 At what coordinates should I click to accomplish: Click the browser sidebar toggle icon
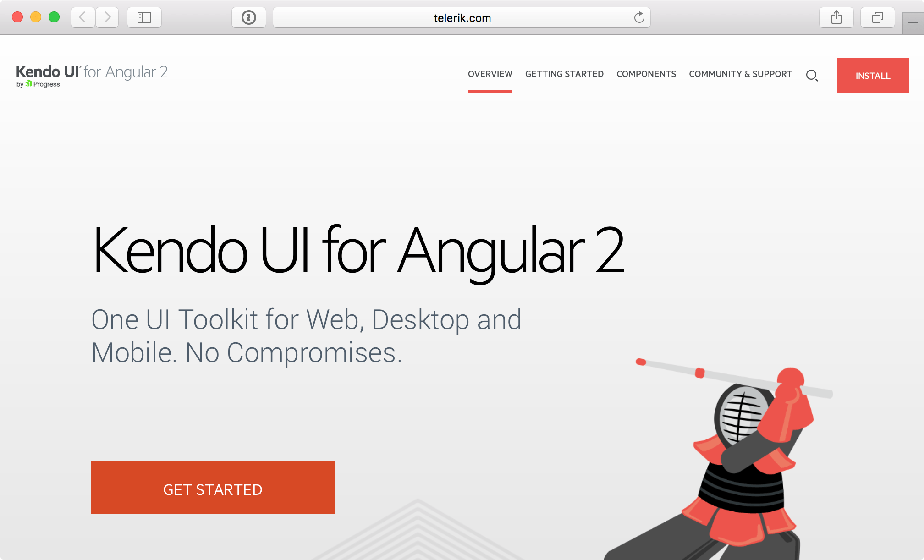(144, 18)
